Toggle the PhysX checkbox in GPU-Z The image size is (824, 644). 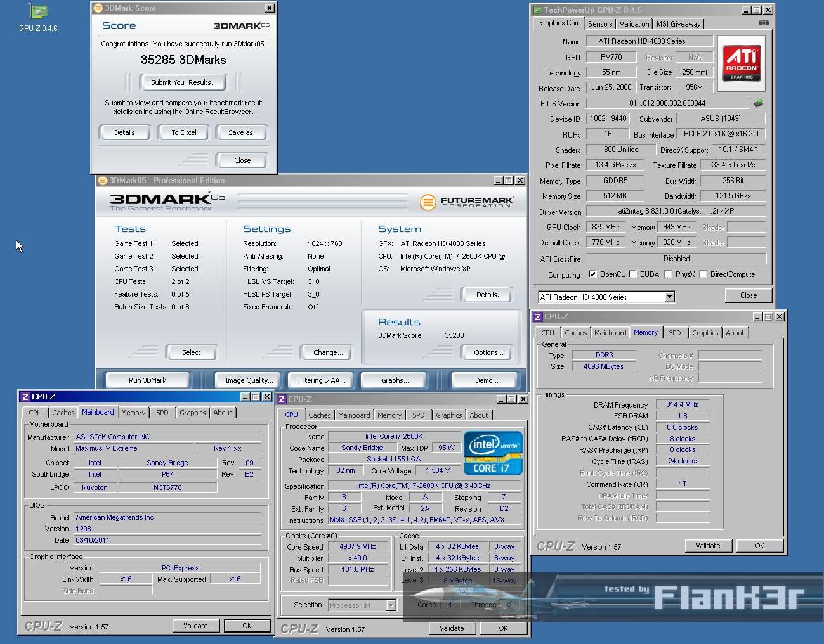tap(668, 274)
